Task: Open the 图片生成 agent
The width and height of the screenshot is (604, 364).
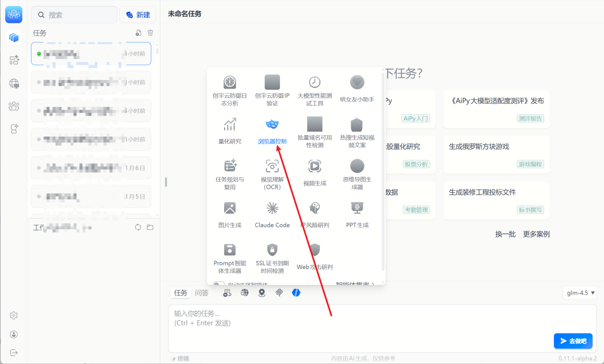Action: (230, 208)
